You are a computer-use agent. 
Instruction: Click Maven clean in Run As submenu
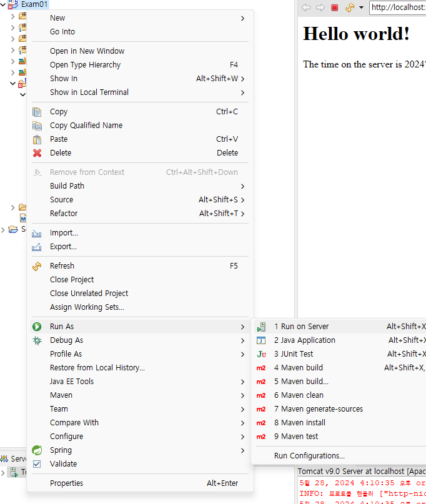tap(340, 395)
